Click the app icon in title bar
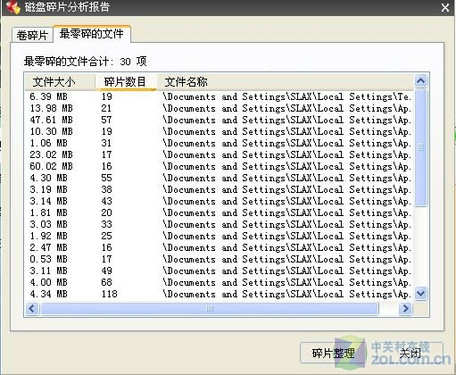The width and height of the screenshot is (456, 375). [x=13, y=7]
